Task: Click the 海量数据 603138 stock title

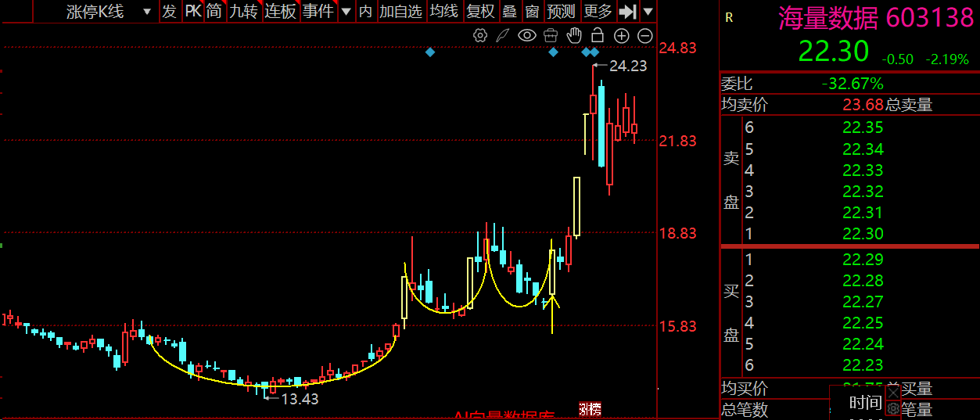Action: 876,18
